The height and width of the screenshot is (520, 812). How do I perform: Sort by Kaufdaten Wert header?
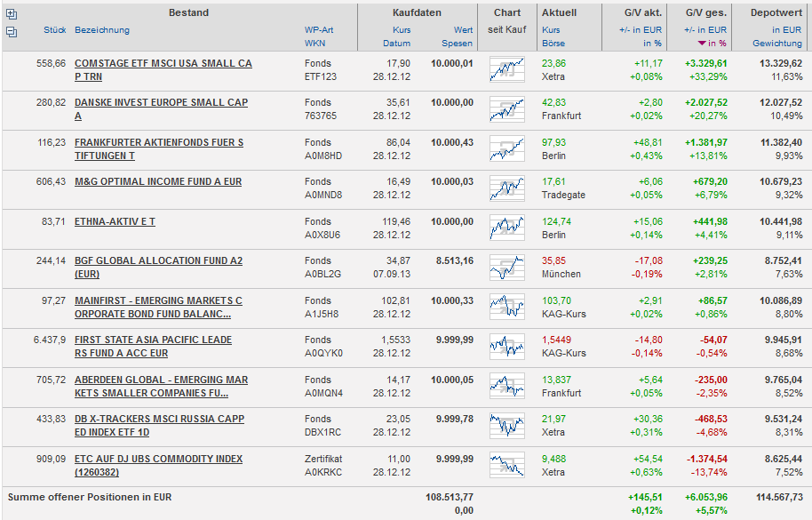[x=464, y=30]
